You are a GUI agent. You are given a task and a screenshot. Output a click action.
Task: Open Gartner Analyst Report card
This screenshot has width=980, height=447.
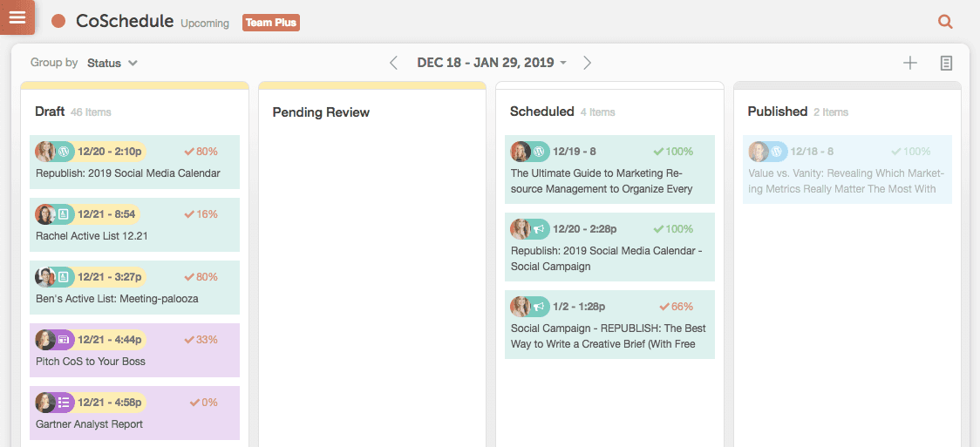[134, 413]
